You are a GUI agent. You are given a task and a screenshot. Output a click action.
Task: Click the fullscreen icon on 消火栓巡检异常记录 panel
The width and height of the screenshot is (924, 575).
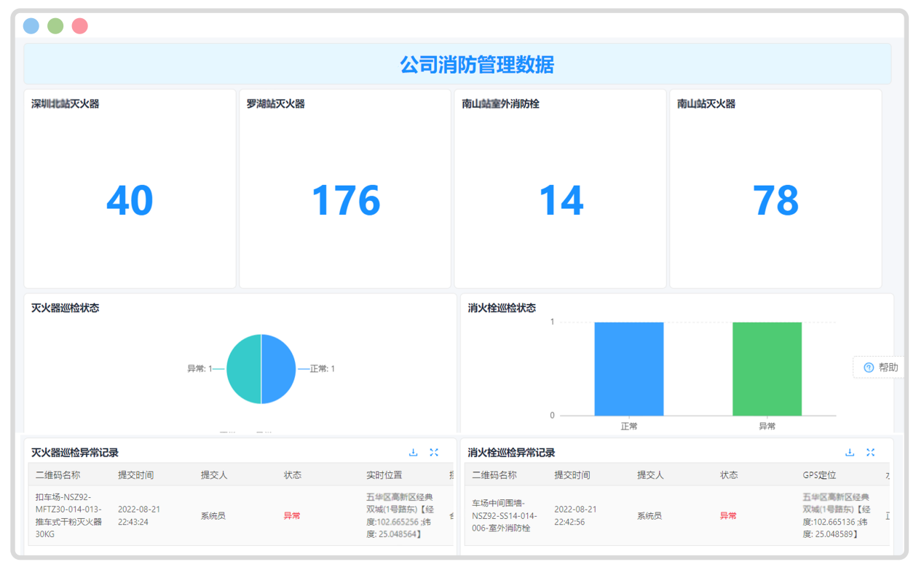tap(871, 452)
